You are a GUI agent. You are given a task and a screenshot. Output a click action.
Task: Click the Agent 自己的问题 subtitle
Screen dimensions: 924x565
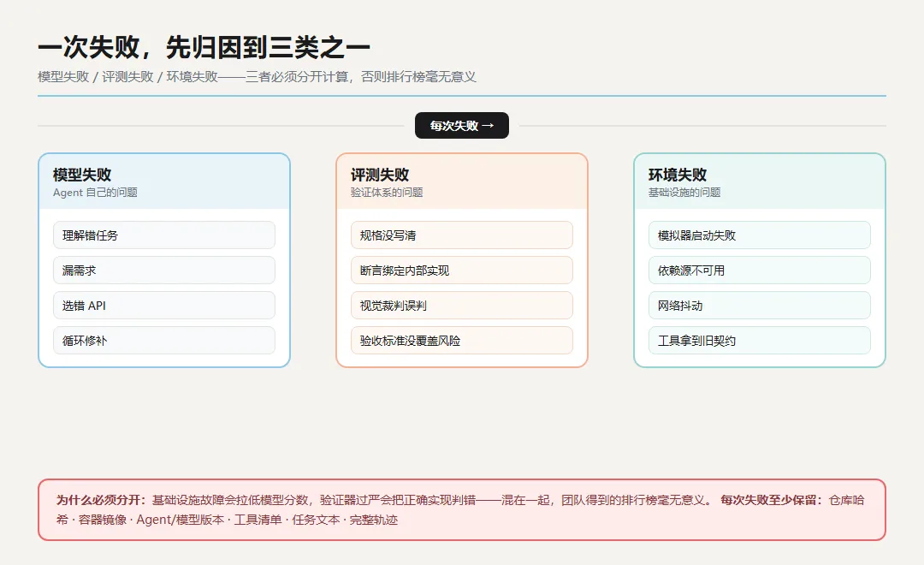point(95,193)
